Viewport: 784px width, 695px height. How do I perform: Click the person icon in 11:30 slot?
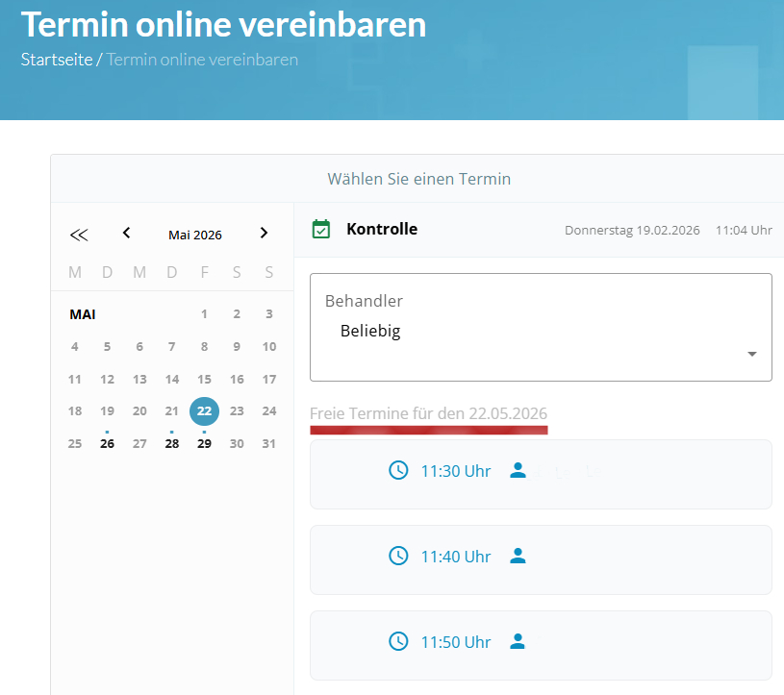tap(518, 470)
